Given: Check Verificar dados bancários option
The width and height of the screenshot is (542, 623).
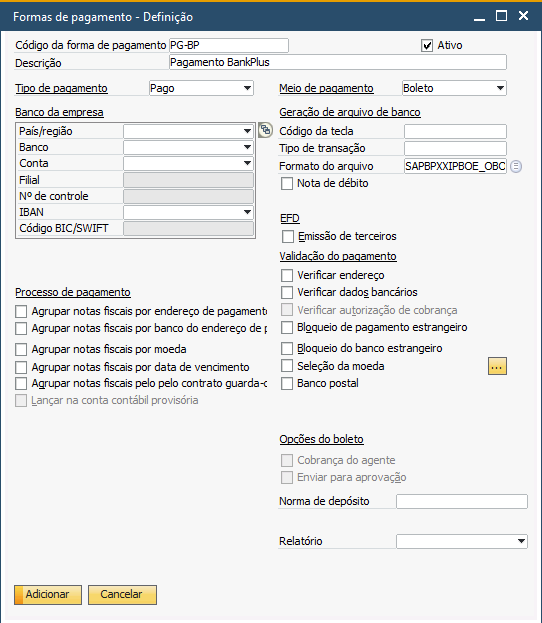Looking at the screenshot, I should [286, 292].
